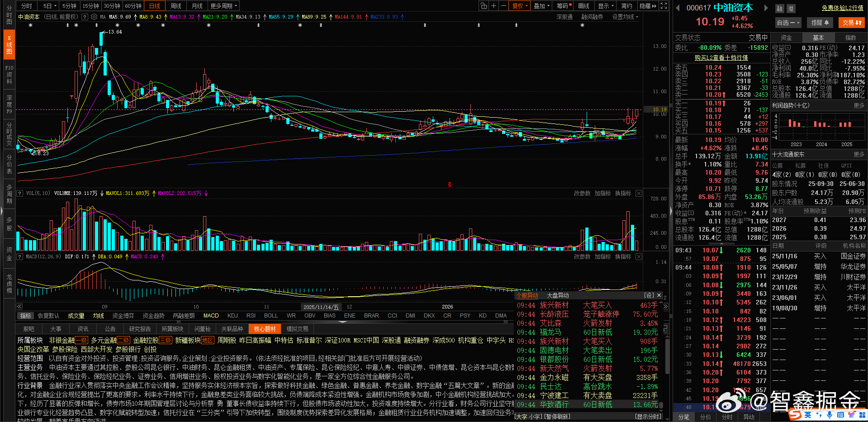Open the 龙虎榜 sidebar item

click(x=9, y=284)
